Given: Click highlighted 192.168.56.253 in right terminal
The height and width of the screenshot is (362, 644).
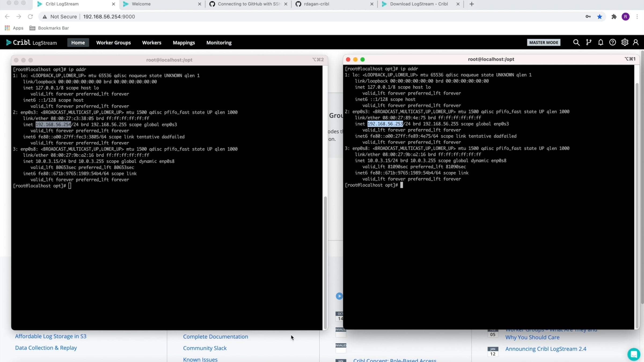Looking at the screenshot, I should (385, 124).
